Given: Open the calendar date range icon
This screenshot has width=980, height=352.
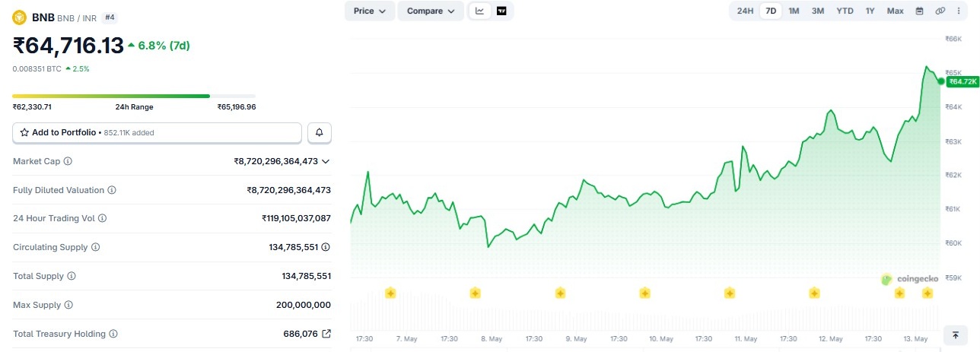Looking at the screenshot, I should tap(919, 11).
